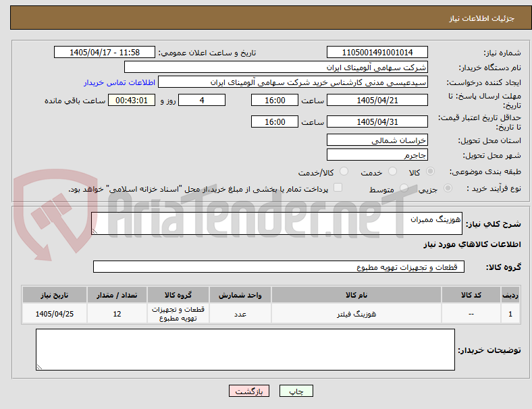This screenshot has height=409, width=532.
Task: Click the توضیحات خریدار buyer notes textarea
Action: (245, 350)
